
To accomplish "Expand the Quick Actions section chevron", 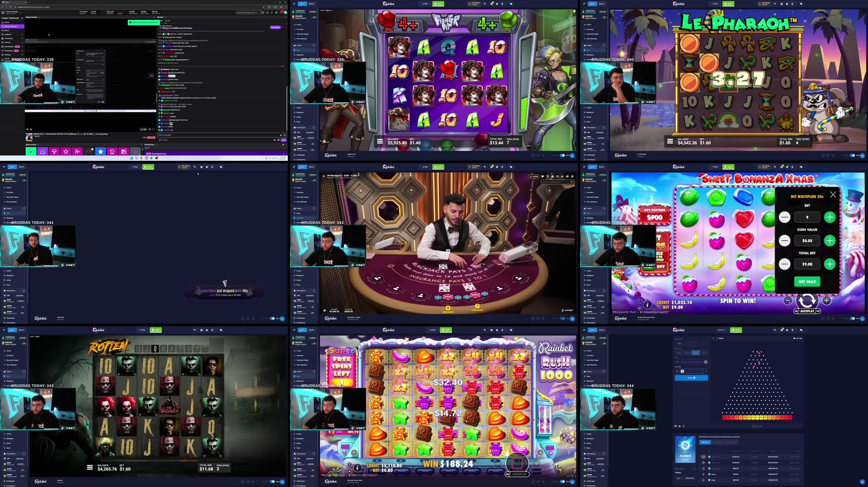I will [38, 145].
